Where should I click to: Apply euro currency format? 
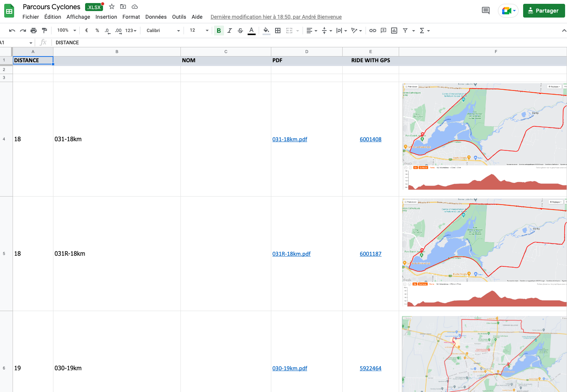[x=87, y=31]
